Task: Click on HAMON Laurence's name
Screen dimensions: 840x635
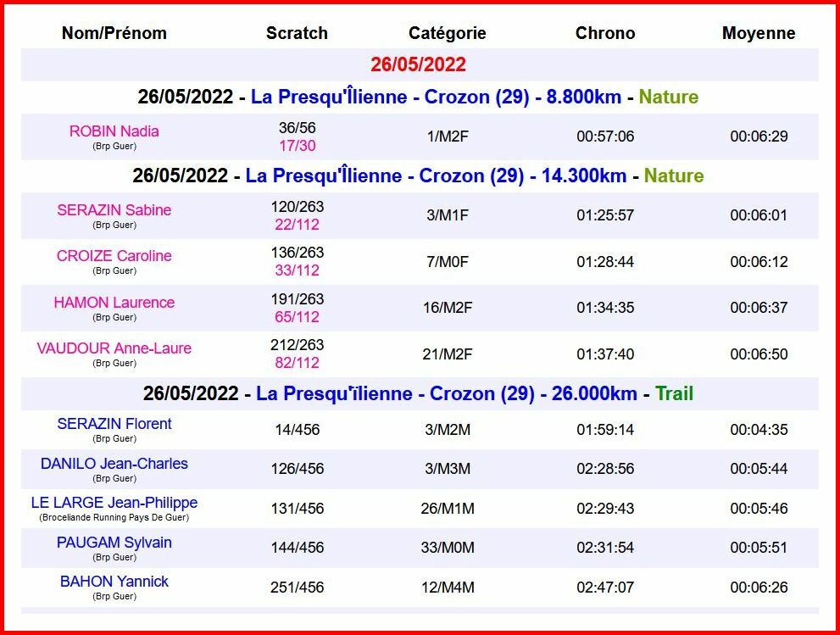Action: coord(114,303)
